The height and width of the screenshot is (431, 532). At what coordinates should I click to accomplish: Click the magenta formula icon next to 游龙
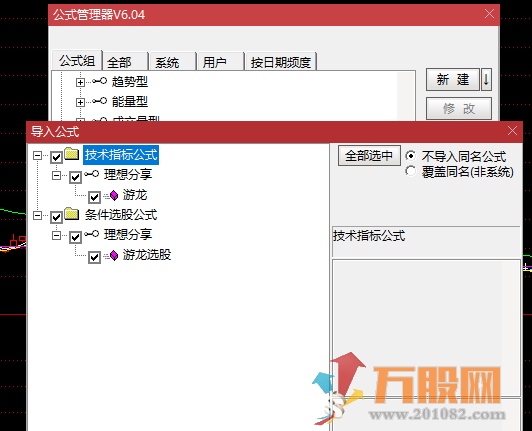click(114, 195)
